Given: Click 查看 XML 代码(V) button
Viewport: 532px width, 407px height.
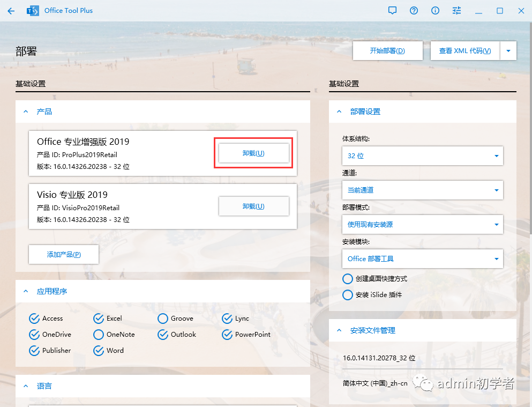Looking at the screenshot, I should [x=465, y=50].
